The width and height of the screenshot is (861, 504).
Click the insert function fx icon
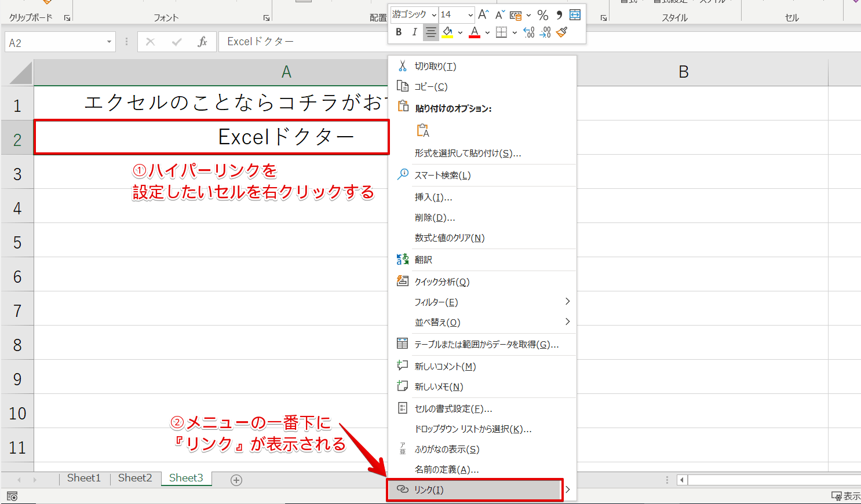[202, 42]
